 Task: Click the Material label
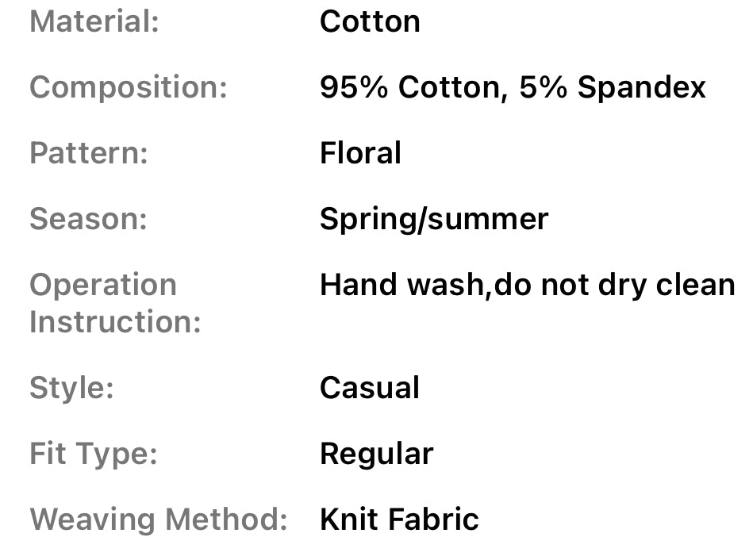[94, 21]
